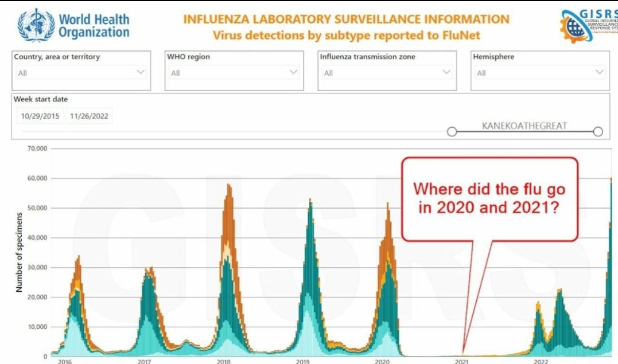Click the 'Number of specimens' axis title
This screenshot has width=618, height=364.
click(x=20, y=252)
